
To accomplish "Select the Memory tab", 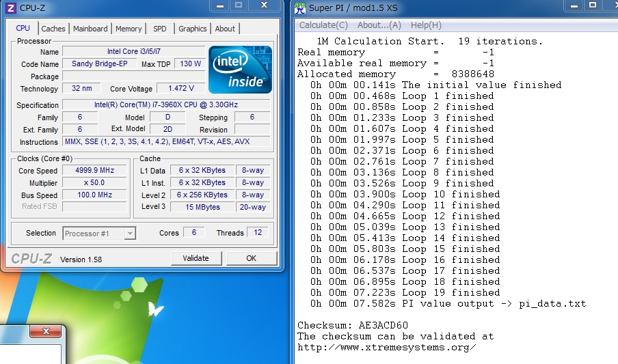I will tap(129, 29).
